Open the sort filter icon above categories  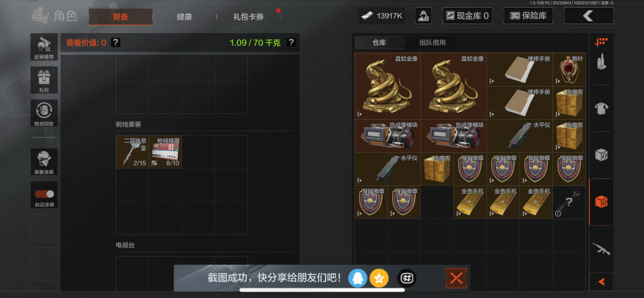[601, 41]
